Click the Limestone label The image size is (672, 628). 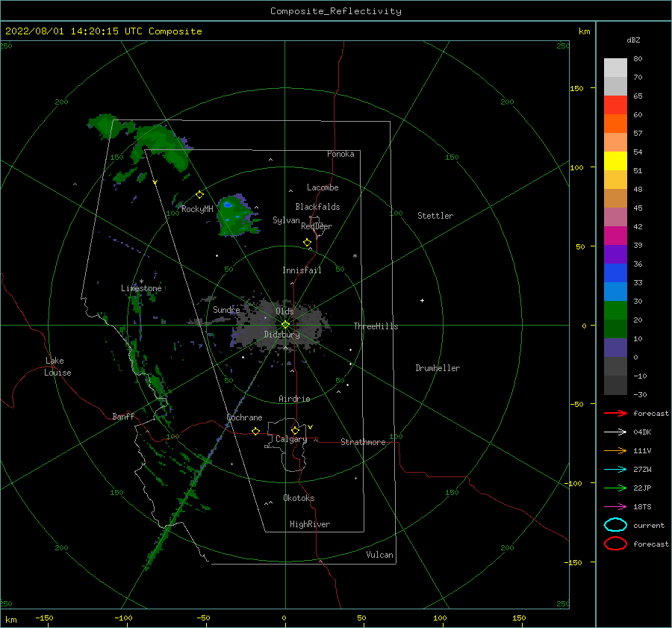tap(141, 288)
